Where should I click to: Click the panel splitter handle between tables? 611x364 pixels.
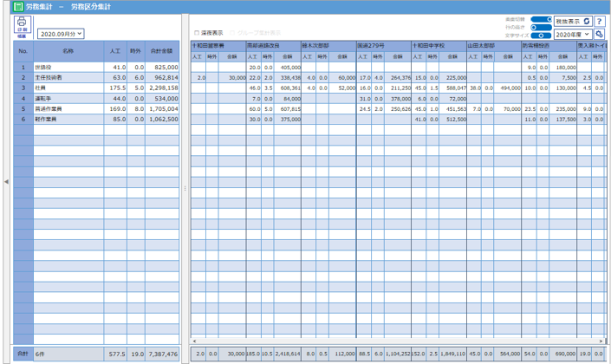tap(185, 188)
